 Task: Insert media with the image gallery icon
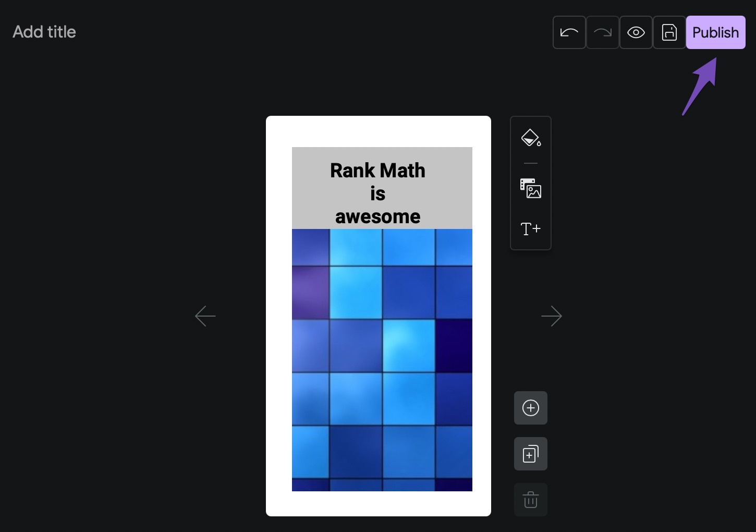pyautogui.click(x=531, y=188)
